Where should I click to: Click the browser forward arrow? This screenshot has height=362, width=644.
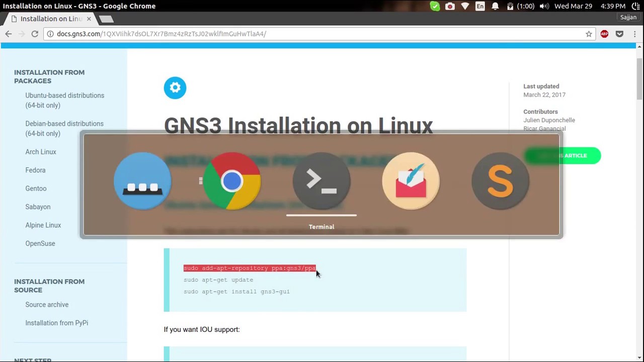(22, 34)
